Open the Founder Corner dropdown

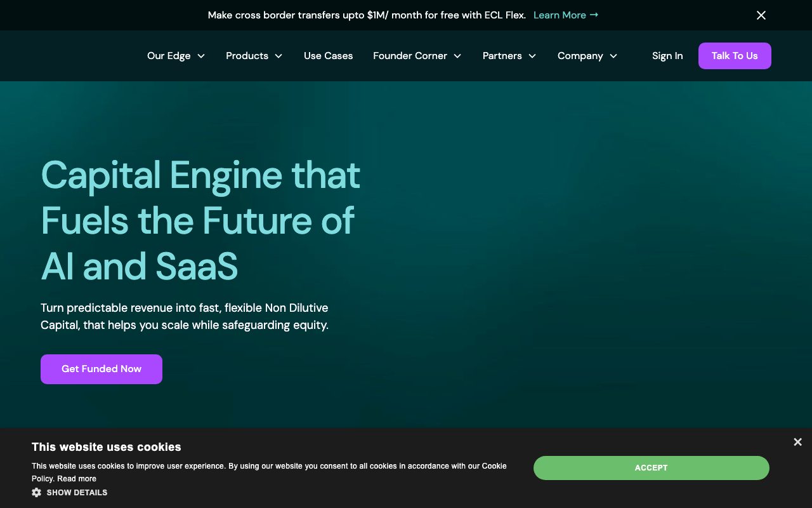tap(417, 56)
